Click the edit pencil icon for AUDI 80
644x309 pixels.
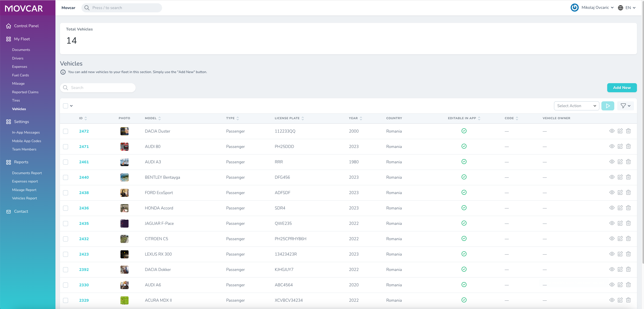[x=621, y=146]
